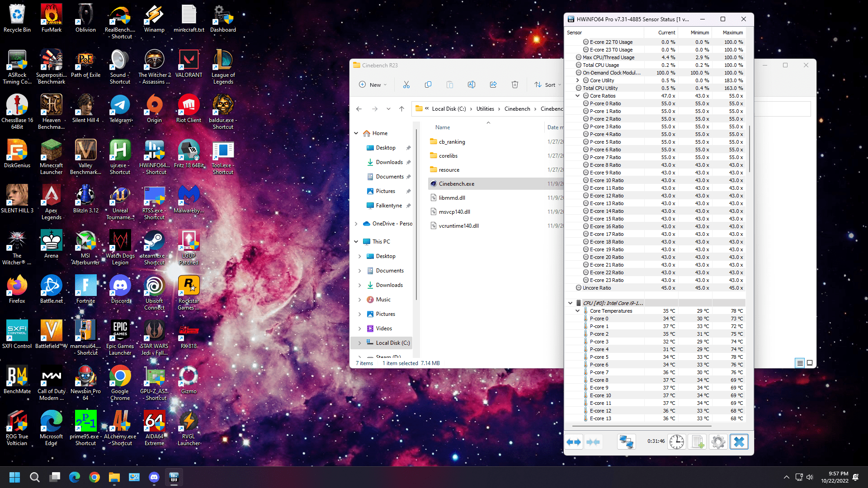
Task: Click Utilities in the address breadcrumb
Action: (x=485, y=109)
